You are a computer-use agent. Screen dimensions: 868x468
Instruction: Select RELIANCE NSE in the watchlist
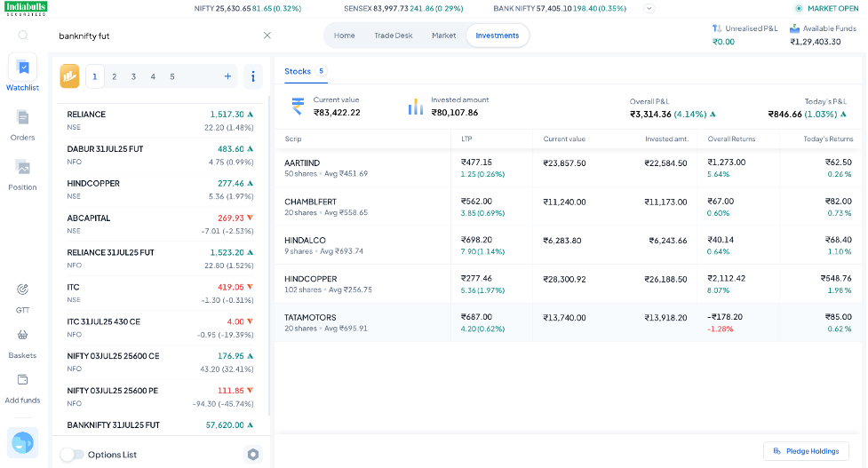[x=160, y=121]
